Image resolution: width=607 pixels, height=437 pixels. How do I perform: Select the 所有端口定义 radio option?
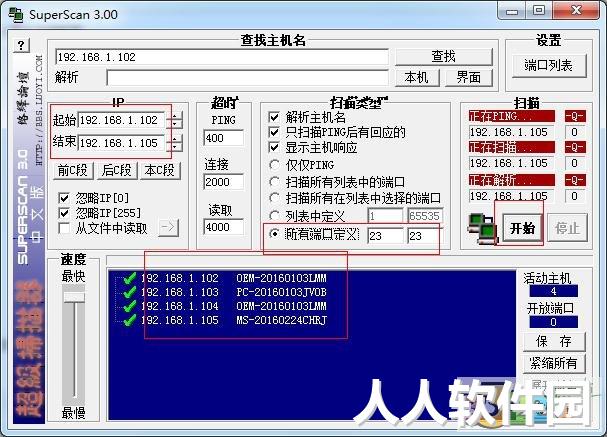tap(274, 234)
